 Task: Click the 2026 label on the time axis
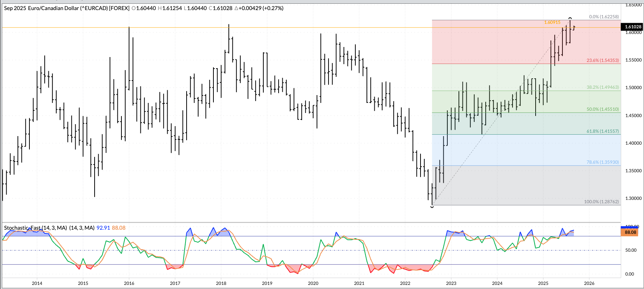(589, 283)
